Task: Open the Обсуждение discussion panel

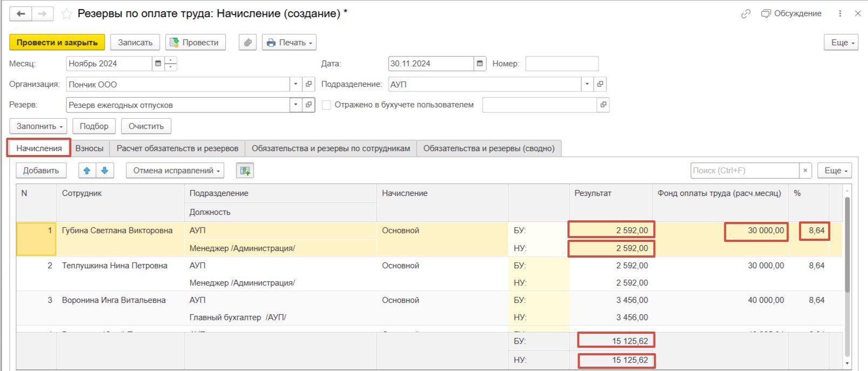Action: click(791, 14)
